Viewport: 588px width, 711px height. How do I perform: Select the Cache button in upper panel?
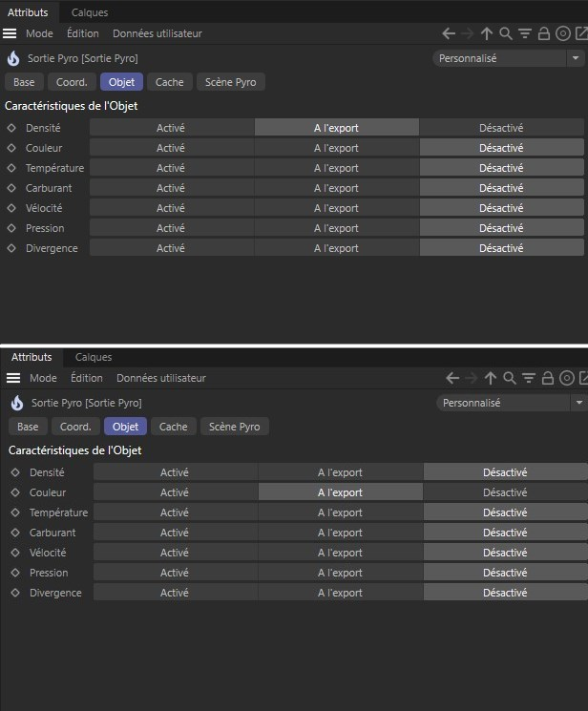click(x=169, y=82)
